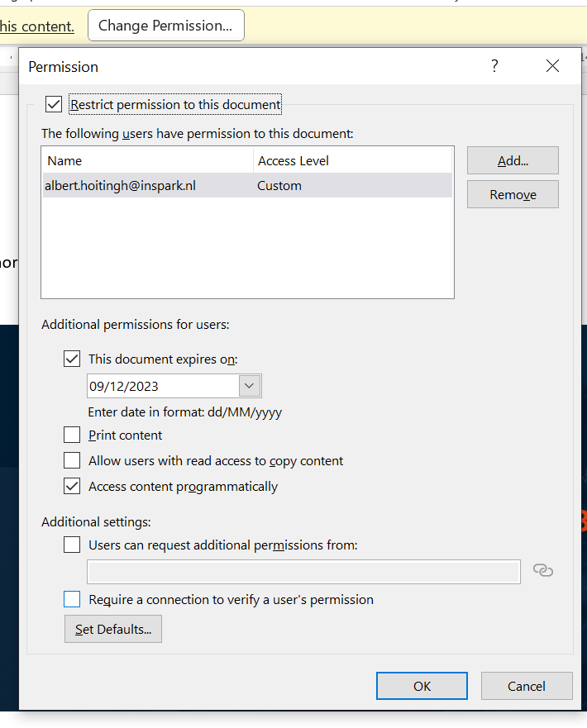This screenshot has width=587, height=728.
Task: Click the Access Level column header
Action: coord(293,161)
